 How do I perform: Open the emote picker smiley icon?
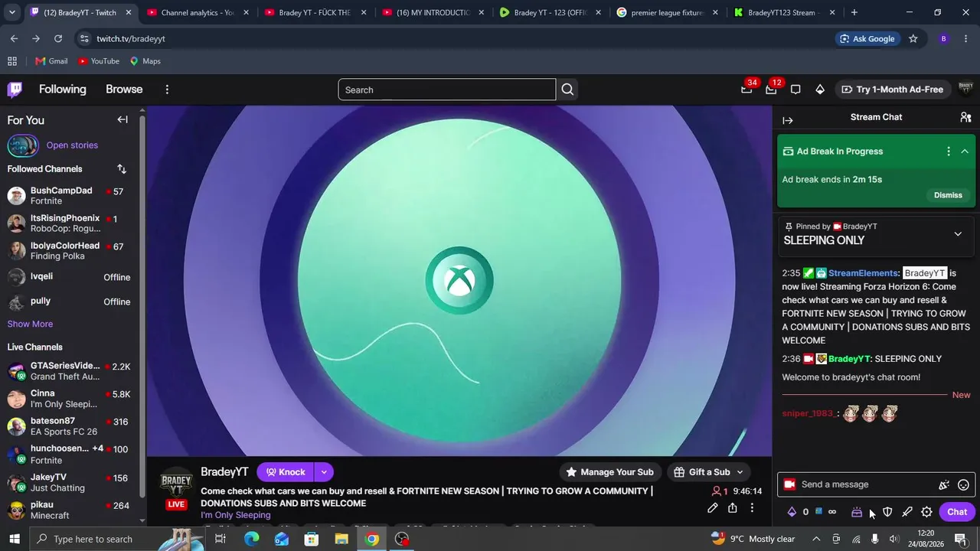tap(964, 484)
